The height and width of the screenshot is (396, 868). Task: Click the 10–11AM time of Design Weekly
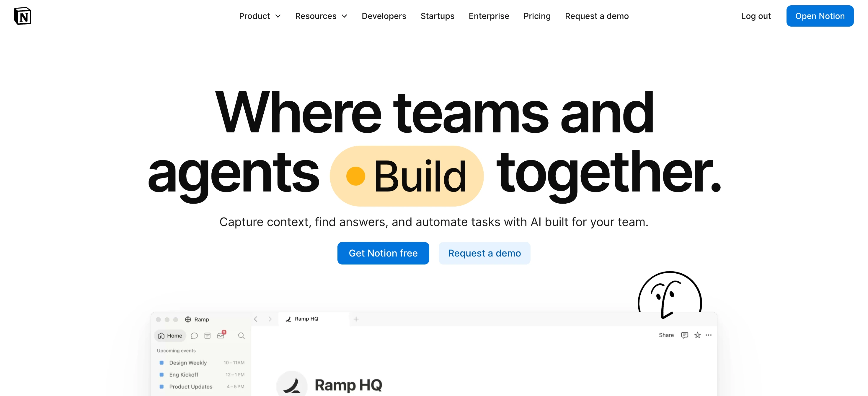click(x=234, y=363)
